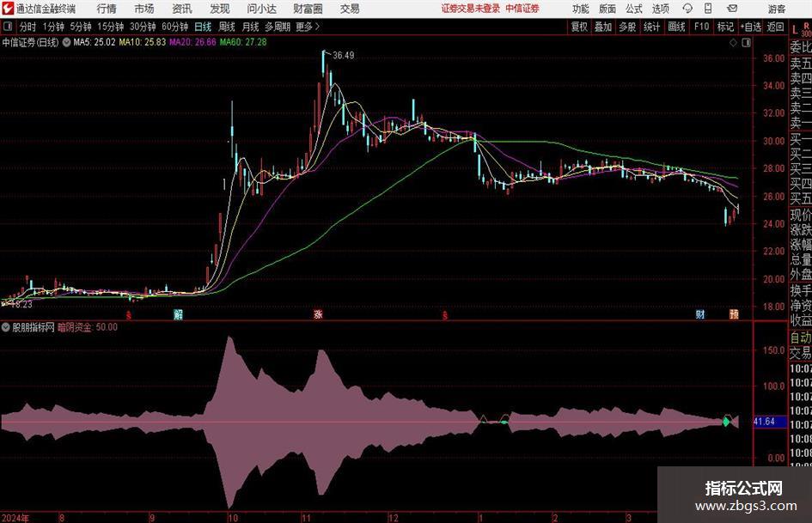This screenshot has height=523, width=812.
Task: Open the 资讯 menu
Action: 182,9
